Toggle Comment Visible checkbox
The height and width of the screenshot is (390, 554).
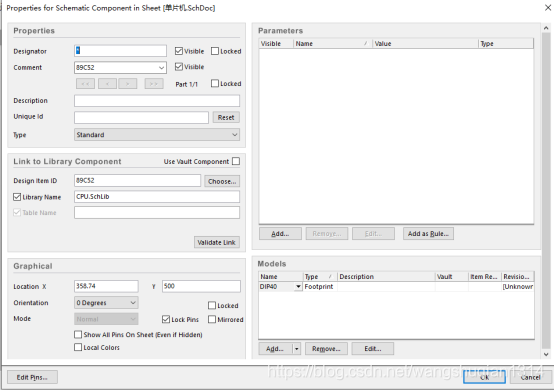[x=179, y=67]
